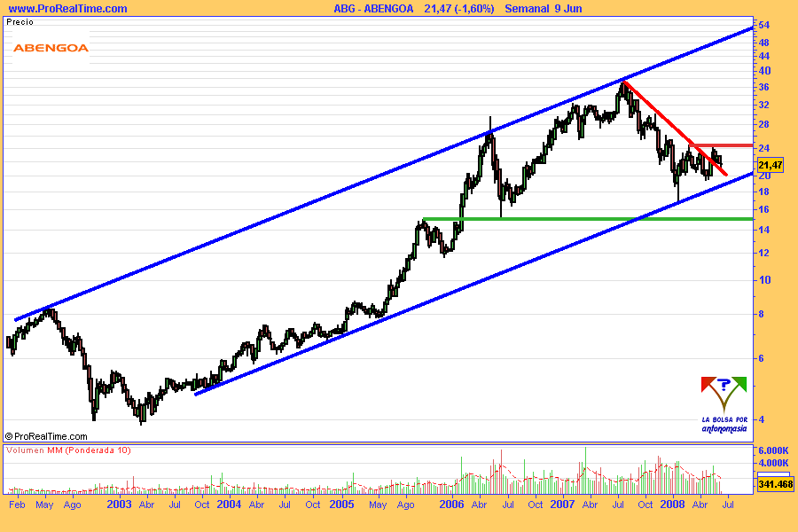Click the ©ProRealTime.com copyright text

pos(46,436)
